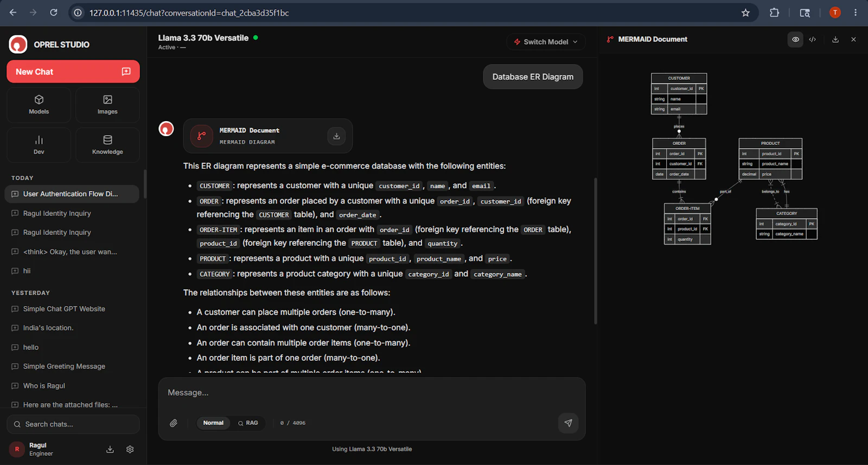Open browser extensions puzzle icon
This screenshot has height=465, width=868.
point(775,12)
